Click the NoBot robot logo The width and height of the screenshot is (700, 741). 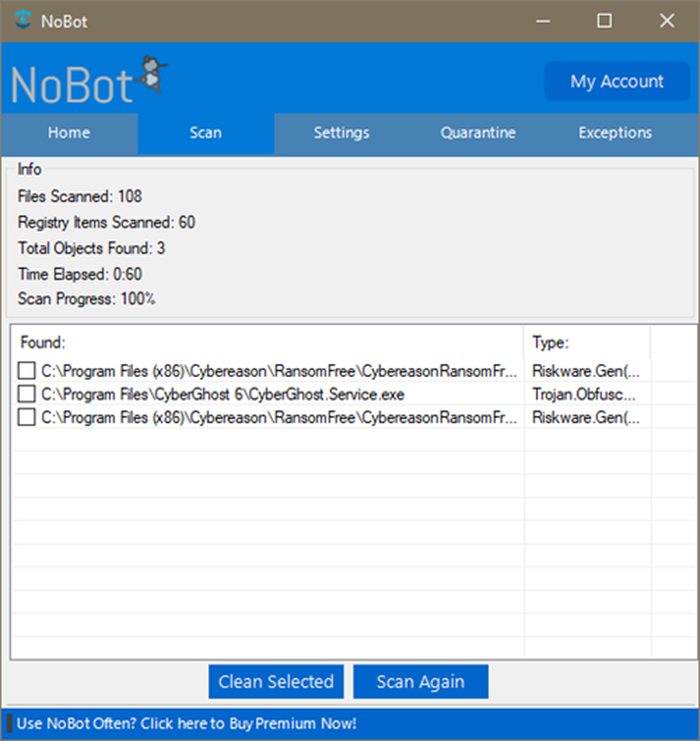coord(153,74)
